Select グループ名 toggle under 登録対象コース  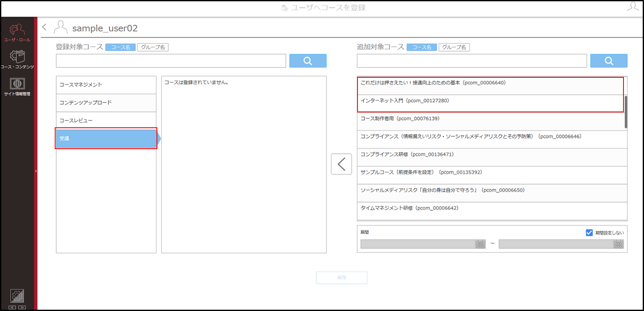(153, 47)
